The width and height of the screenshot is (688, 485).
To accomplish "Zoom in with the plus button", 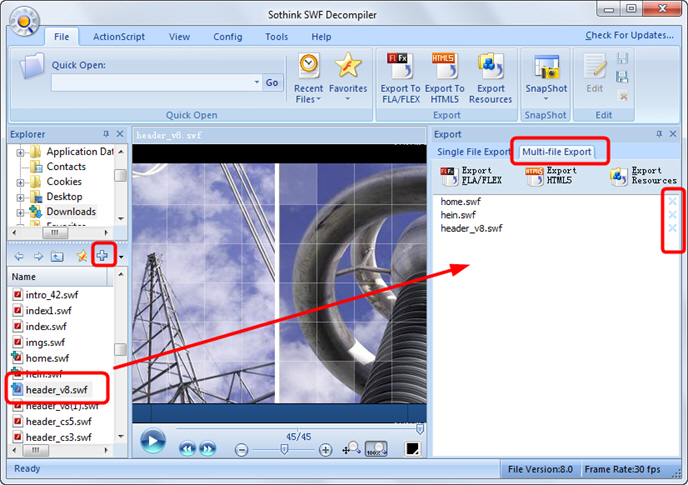I will (x=325, y=450).
